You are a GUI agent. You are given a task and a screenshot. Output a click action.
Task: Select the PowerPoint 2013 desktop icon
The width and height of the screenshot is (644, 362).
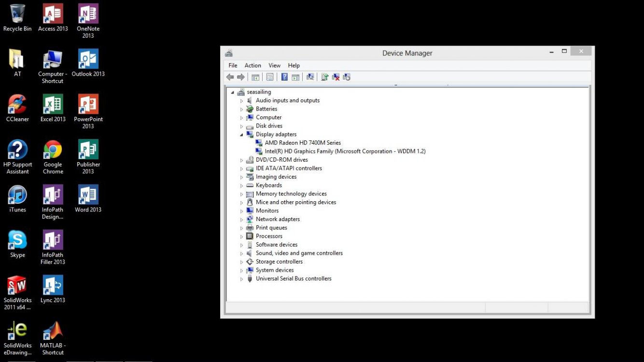pos(88,112)
